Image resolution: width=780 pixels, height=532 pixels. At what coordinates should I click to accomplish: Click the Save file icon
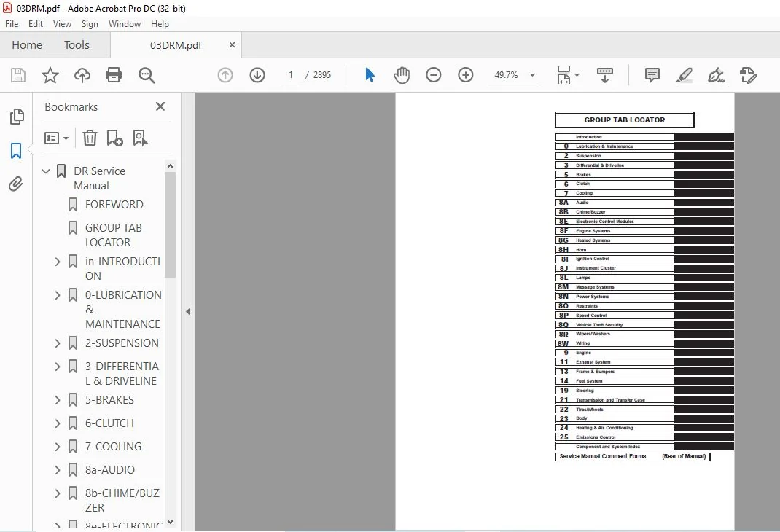[x=18, y=75]
